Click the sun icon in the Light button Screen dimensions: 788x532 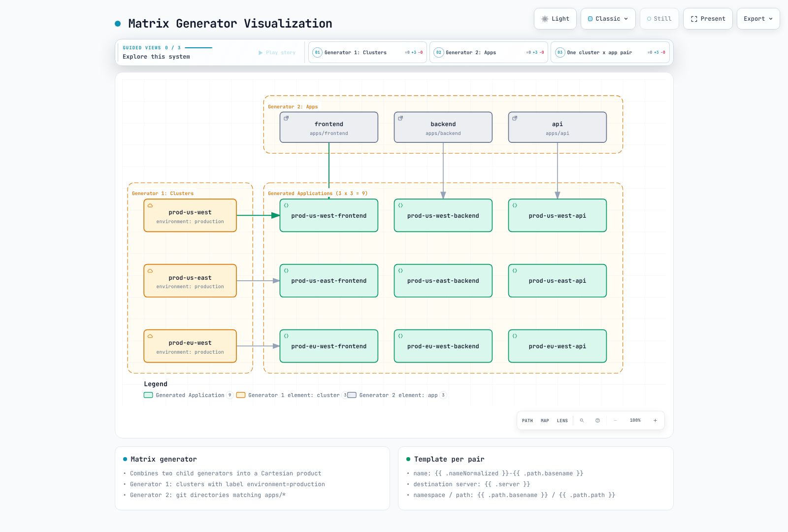545,19
